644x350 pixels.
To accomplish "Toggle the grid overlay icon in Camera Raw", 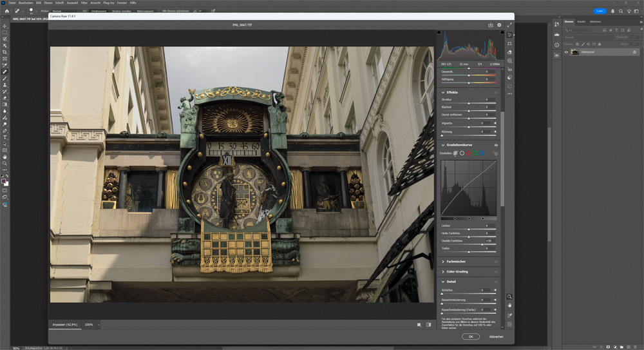I will point(509,324).
